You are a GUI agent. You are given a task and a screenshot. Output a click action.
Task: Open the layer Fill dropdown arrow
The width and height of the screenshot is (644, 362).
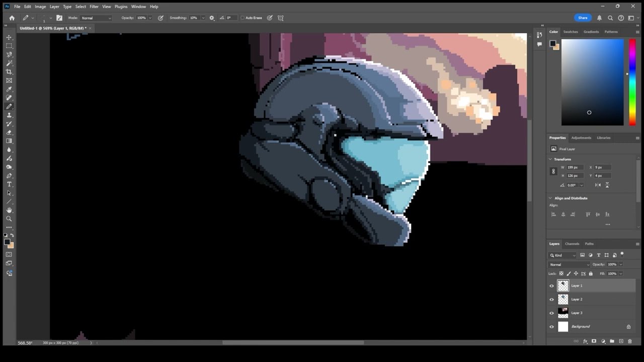pyautogui.click(x=621, y=274)
